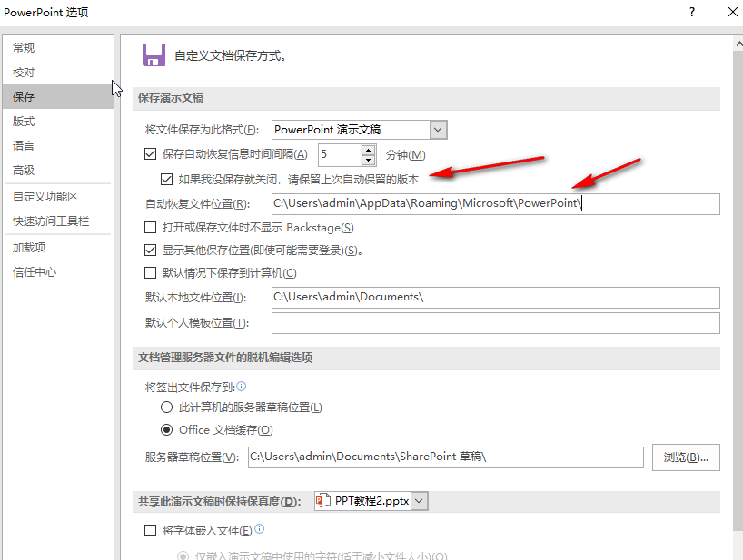Open the 将文件保存为此格式 dropdown
This screenshot has height=560, width=743.
click(x=438, y=130)
